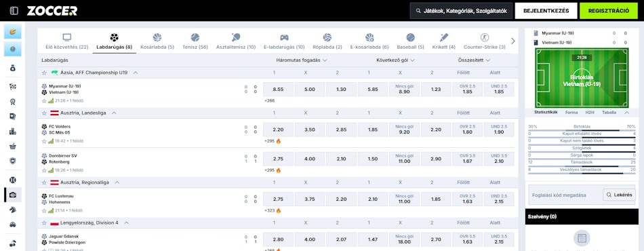Click the signal bars icon in FC Volders row
Image resolution: width=644 pixels, height=251 pixels.
[x=51, y=141]
